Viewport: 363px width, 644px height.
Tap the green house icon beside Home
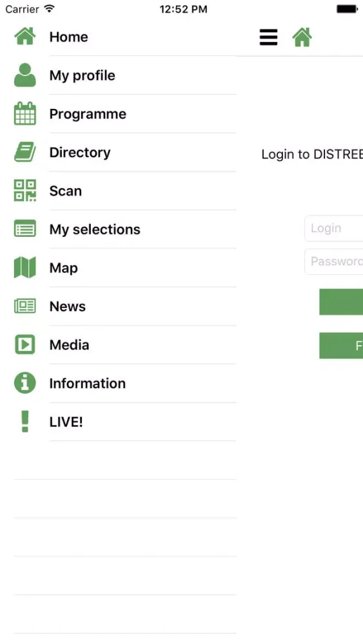(25, 37)
